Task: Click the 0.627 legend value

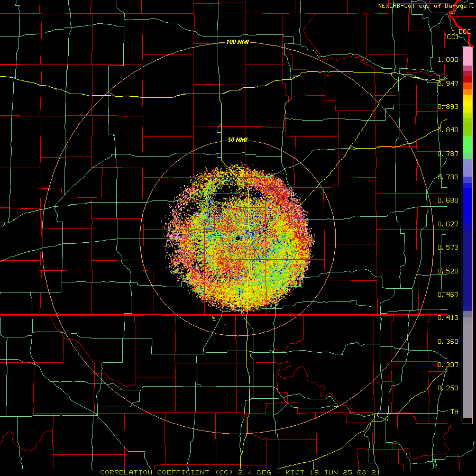Action: pyautogui.click(x=448, y=224)
